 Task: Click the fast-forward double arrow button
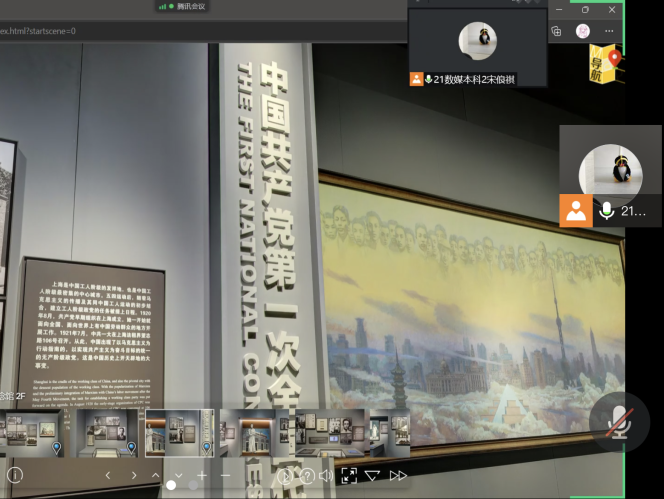(398, 476)
